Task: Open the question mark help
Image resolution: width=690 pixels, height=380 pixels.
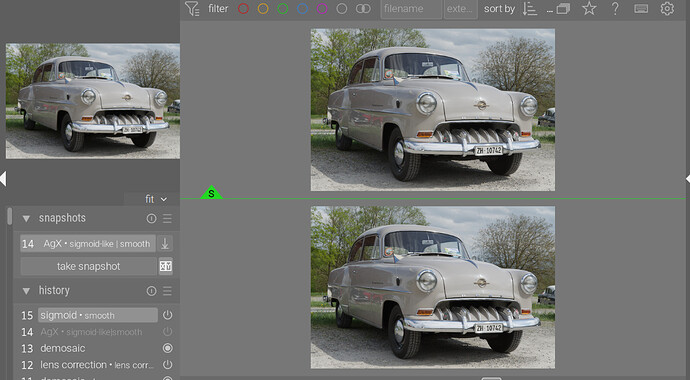Action: [615, 8]
